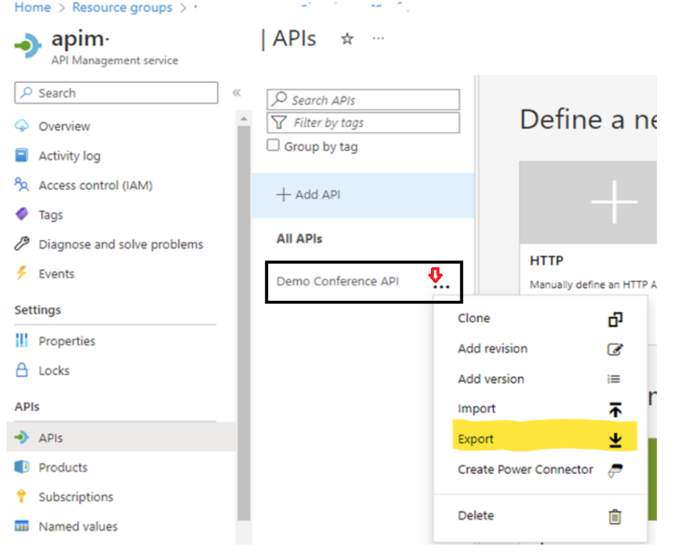Open Access control (IAM)

tap(95, 185)
